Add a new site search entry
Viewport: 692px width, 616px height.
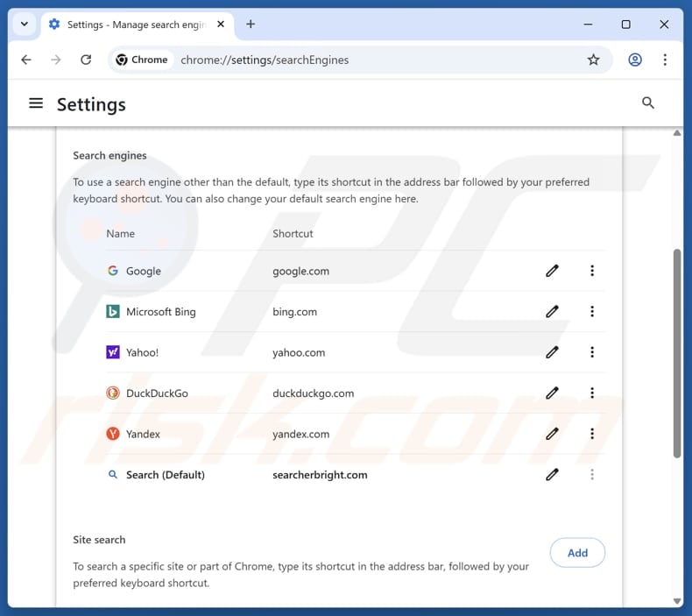[x=577, y=552]
